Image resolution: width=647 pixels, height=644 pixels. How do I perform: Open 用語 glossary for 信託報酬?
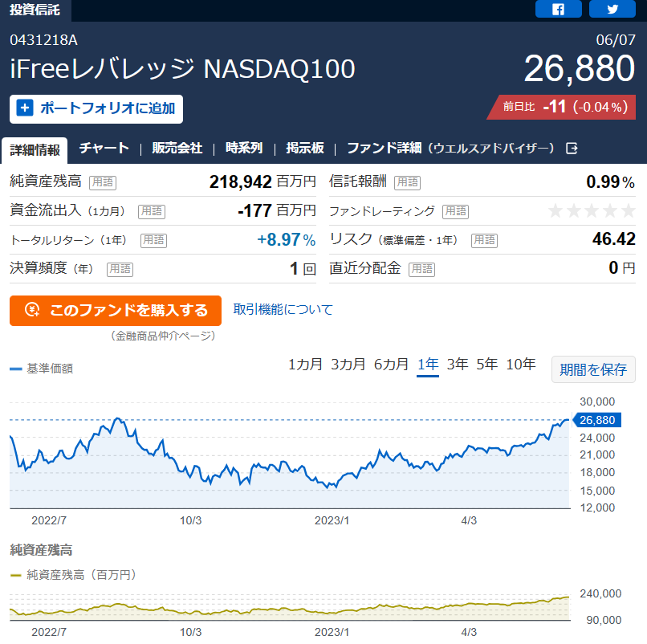(407, 182)
